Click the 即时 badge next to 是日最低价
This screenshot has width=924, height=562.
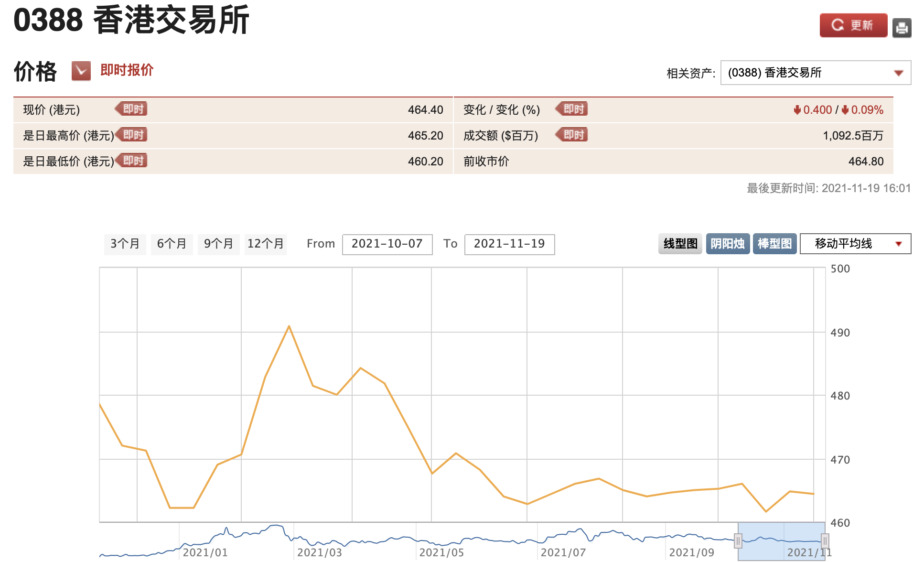132,161
